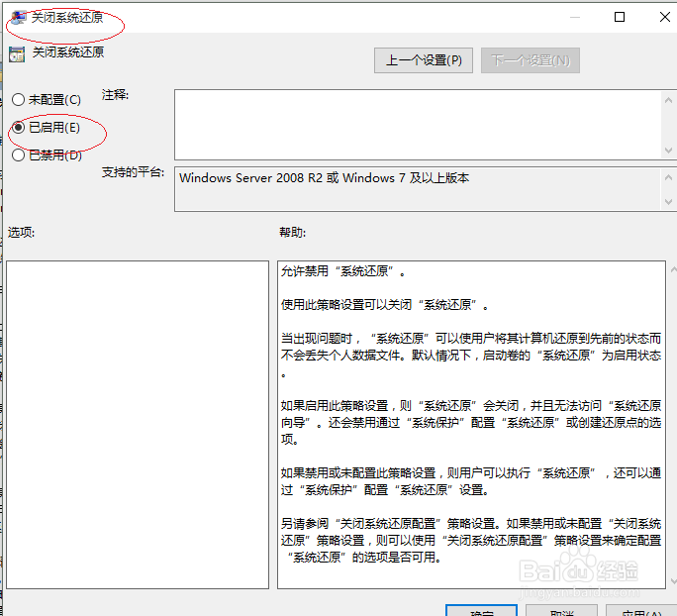The height and width of the screenshot is (616, 677).
Task: Click the help line '使用此策略设置可以关闭“系统还原”。'
Action: pyautogui.click(x=385, y=305)
